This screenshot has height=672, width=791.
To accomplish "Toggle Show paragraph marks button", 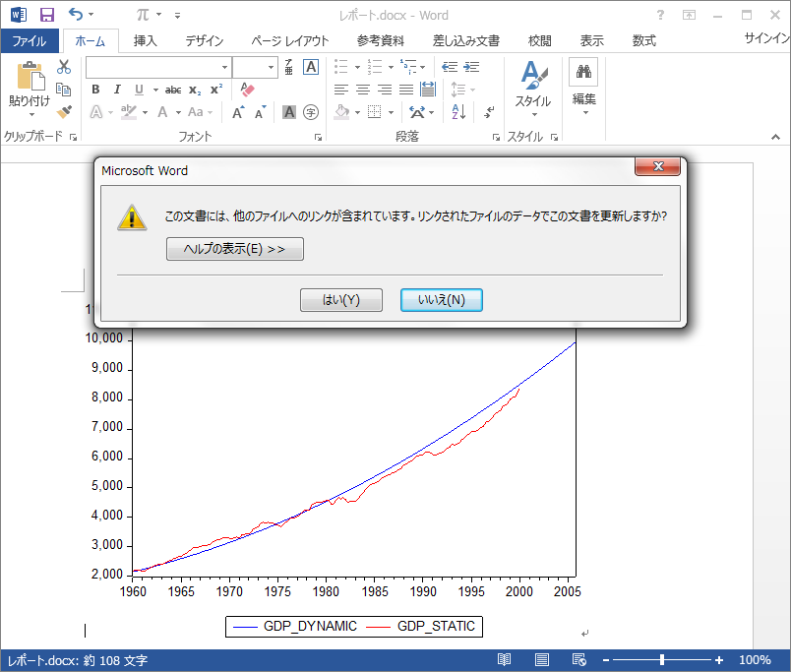I will 489,112.
